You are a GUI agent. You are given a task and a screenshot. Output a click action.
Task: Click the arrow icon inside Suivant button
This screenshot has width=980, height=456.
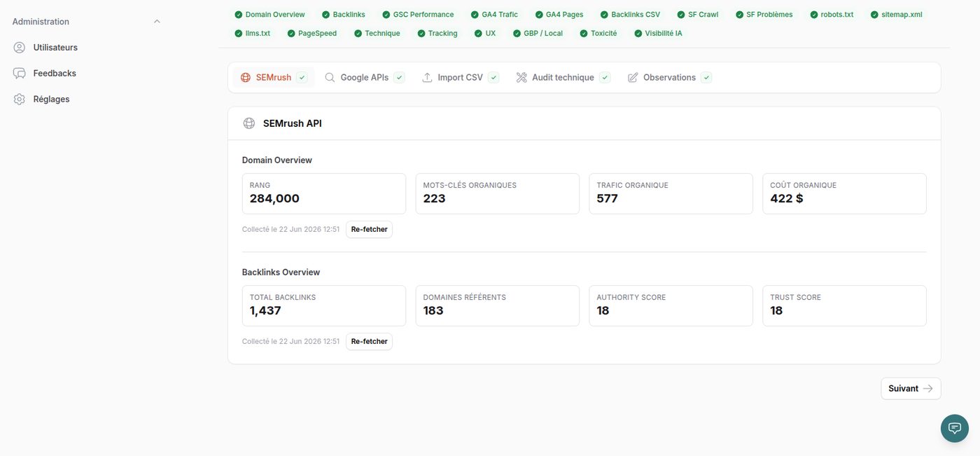[928, 389]
